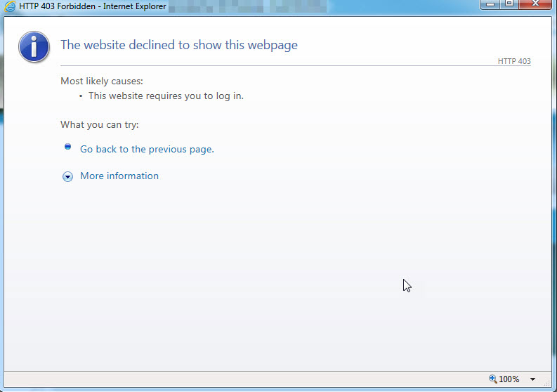
Task: Click the What you can try label
Action: [100, 125]
